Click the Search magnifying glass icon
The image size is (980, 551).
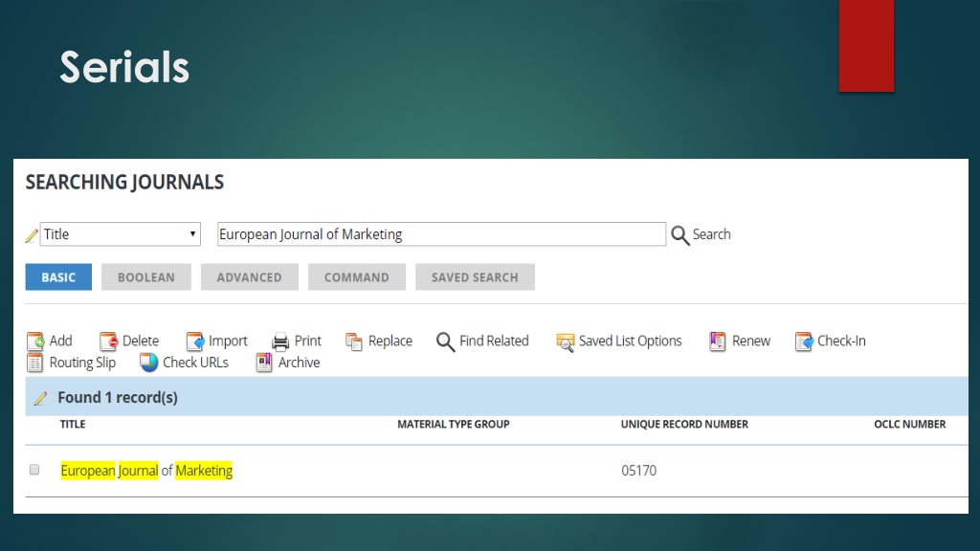680,235
